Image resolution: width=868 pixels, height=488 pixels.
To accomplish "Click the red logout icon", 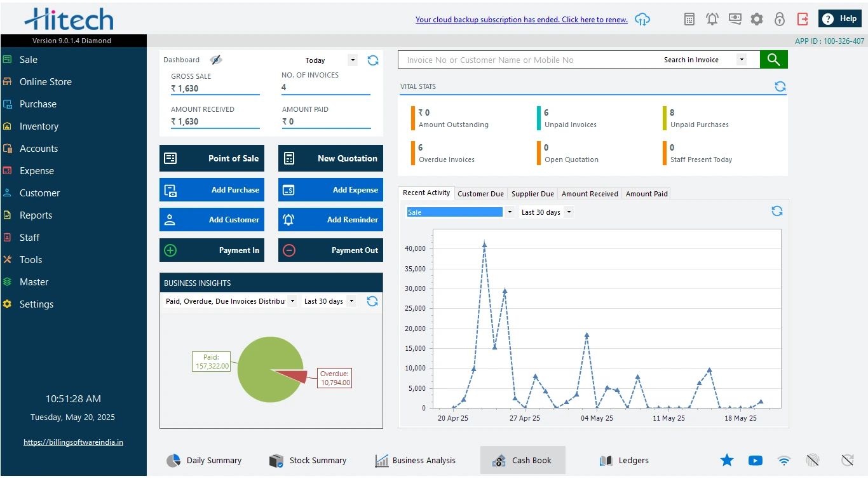I will (x=803, y=19).
